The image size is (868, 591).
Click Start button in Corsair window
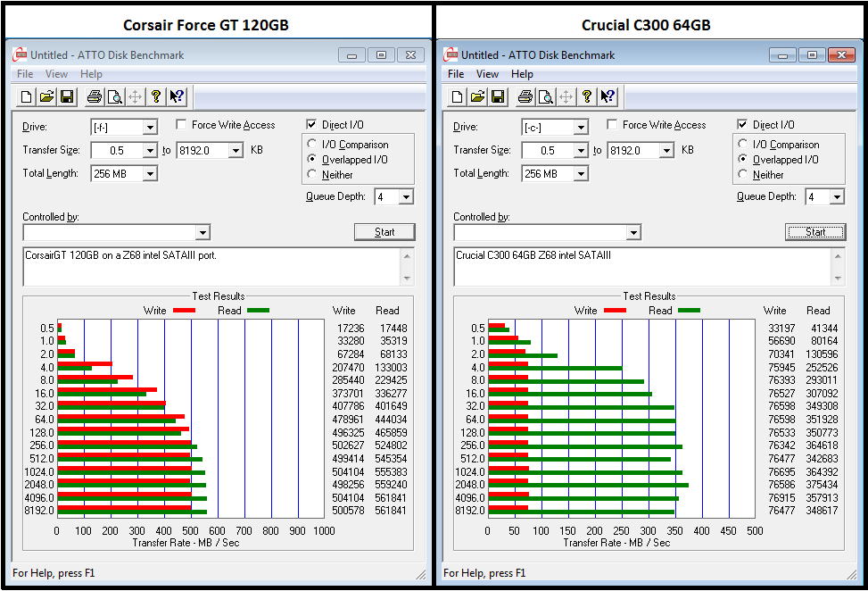pyautogui.click(x=384, y=232)
